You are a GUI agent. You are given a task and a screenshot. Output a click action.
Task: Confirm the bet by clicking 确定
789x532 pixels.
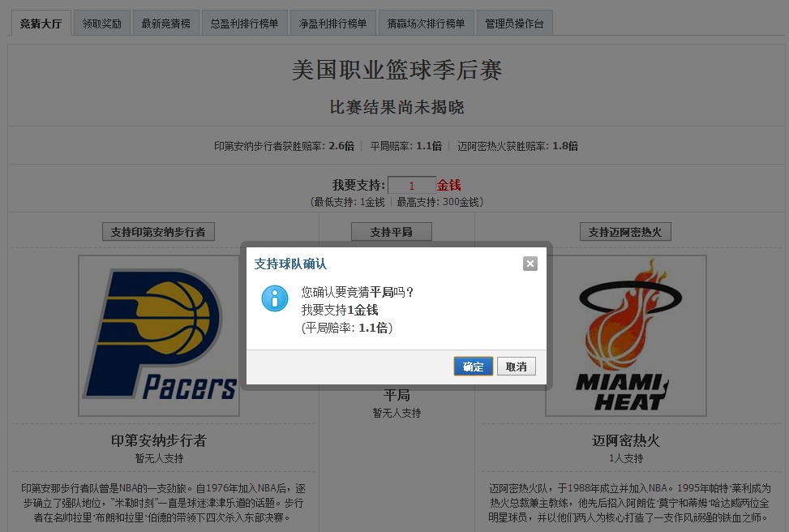[x=473, y=366]
